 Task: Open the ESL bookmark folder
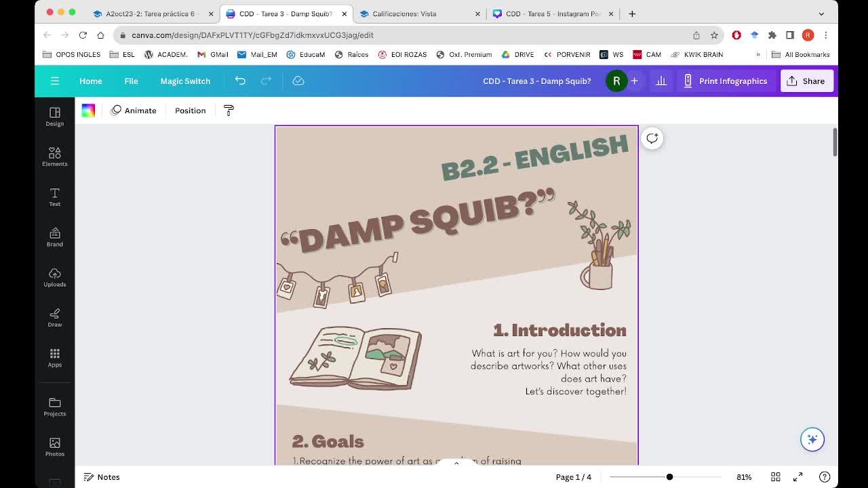pyautogui.click(x=122, y=54)
